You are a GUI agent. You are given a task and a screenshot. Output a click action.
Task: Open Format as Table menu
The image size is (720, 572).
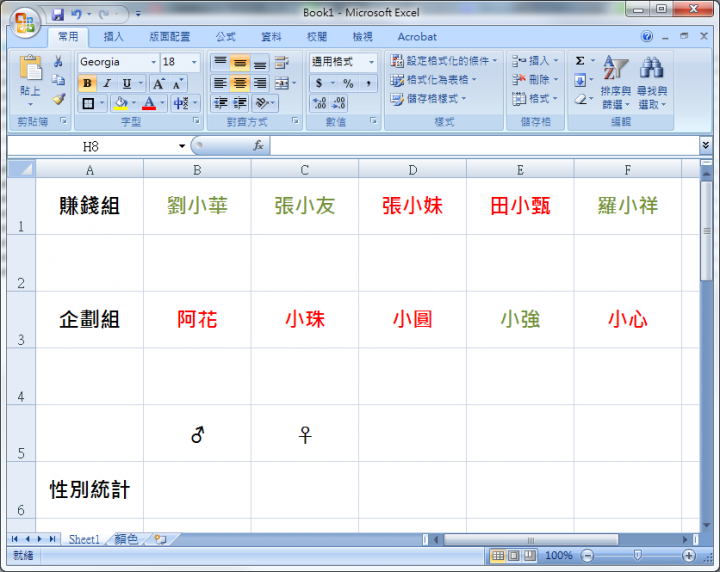click(433, 80)
